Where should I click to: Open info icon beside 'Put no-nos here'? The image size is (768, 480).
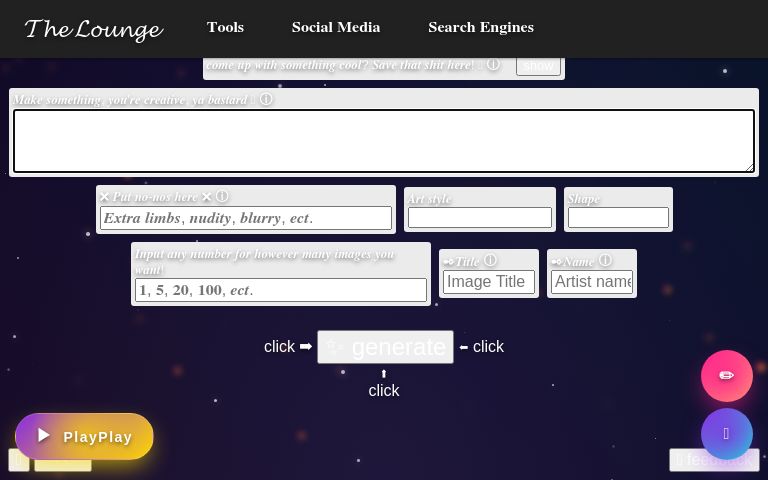pyautogui.click(x=222, y=197)
